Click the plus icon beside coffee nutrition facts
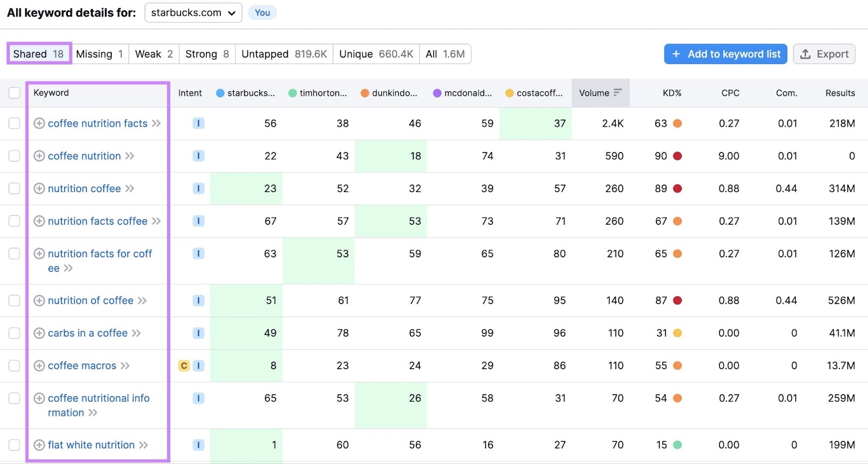The height and width of the screenshot is (464, 868). tap(39, 124)
